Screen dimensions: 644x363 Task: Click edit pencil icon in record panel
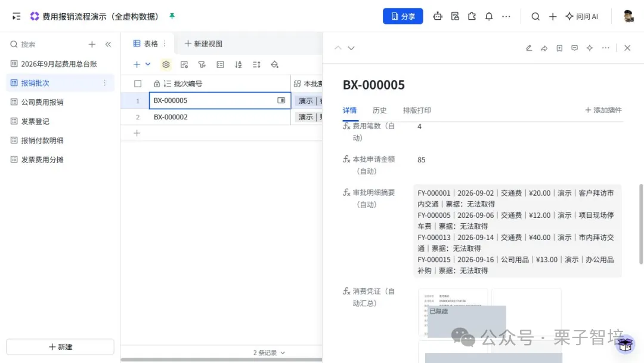click(529, 48)
